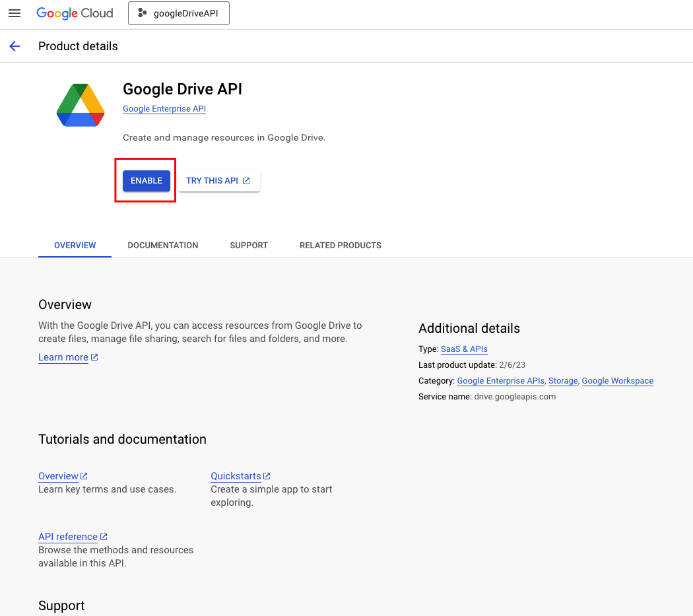Click the Google Drive triangle logo
The image size is (693, 616).
[81, 105]
